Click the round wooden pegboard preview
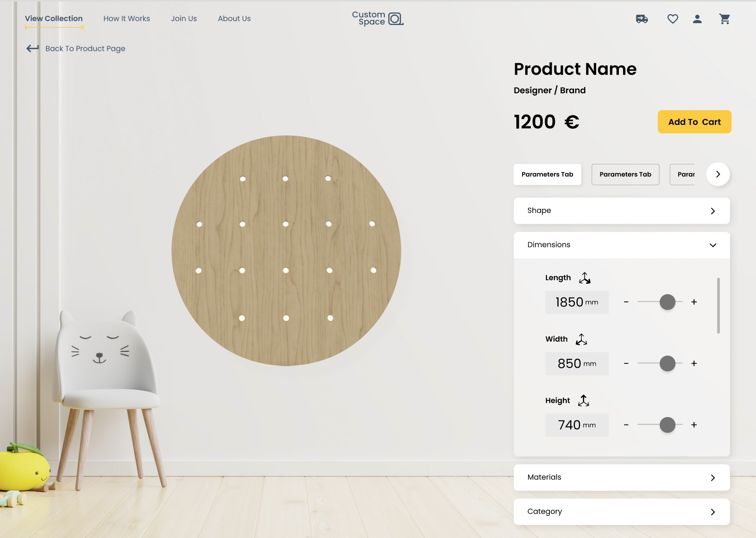 [x=286, y=250]
